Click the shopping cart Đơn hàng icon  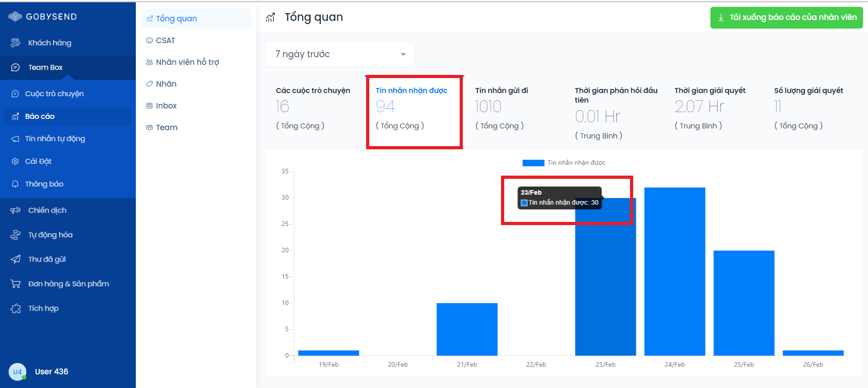coord(15,284)
